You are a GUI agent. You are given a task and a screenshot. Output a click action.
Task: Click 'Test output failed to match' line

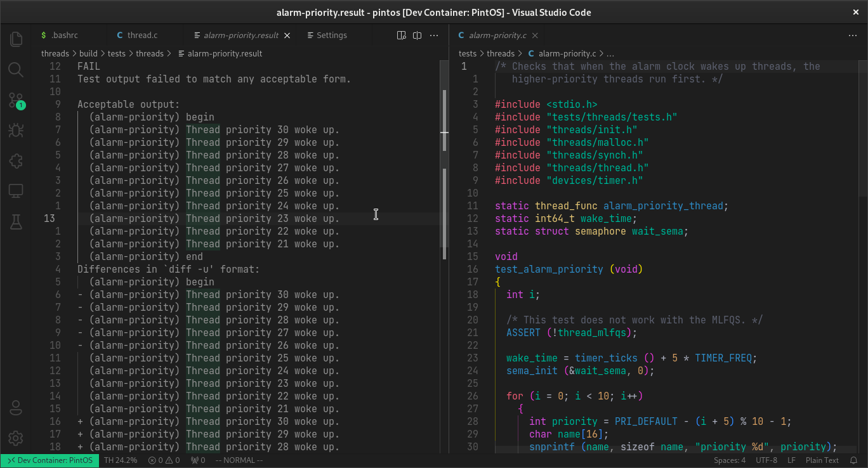coord(214,79)
